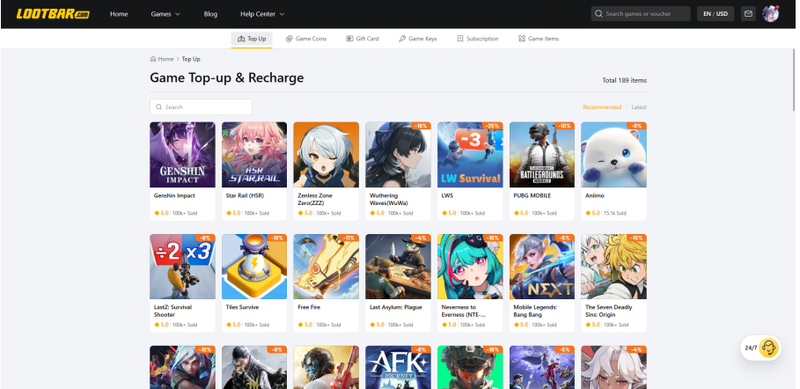This screenshot has height=389, width=800.
Task: Open the Blog page
Action: 210,14
